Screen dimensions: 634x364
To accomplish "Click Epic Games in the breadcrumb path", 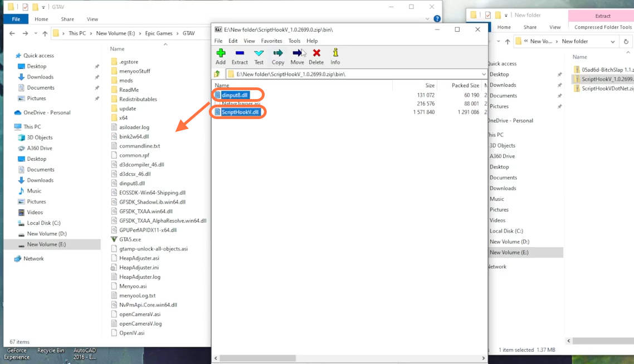I will pos(158,33).
